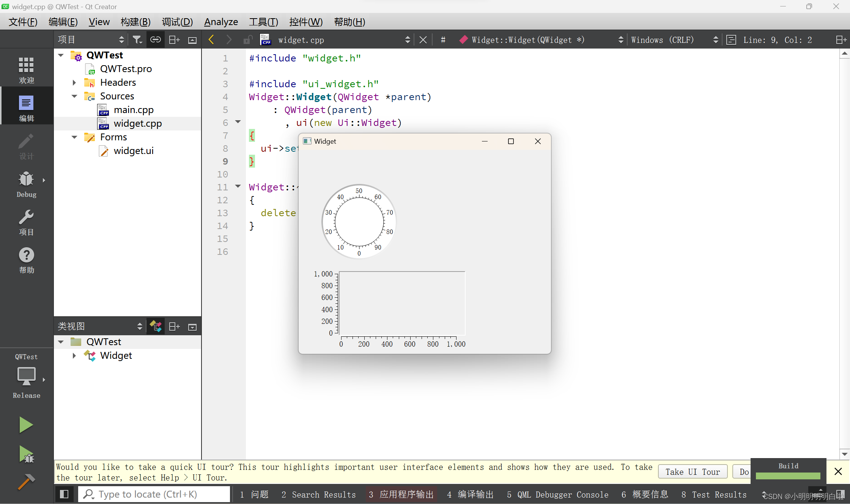Go back with the left arrow
850x504 pixels.
[x=211, y=40]
